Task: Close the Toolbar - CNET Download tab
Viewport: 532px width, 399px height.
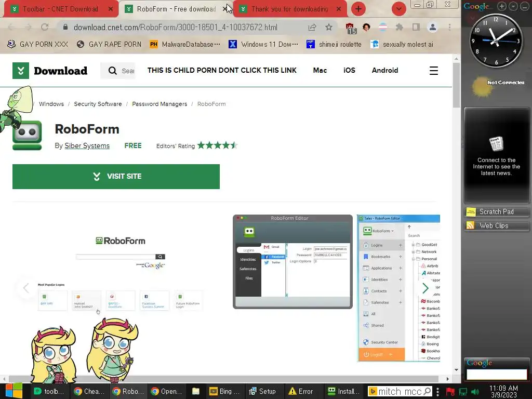Action: click(111, 9)
